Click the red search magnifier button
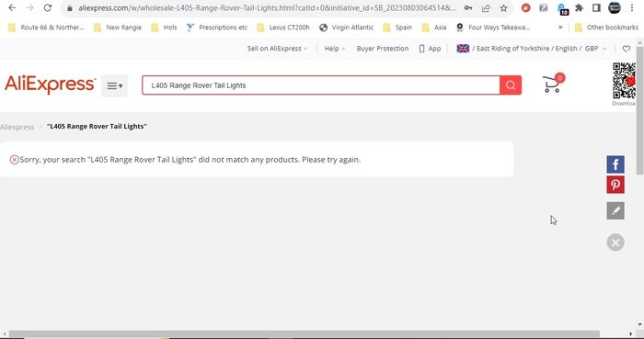The width and height of the screenshot is (644, 339). (511, 85)
